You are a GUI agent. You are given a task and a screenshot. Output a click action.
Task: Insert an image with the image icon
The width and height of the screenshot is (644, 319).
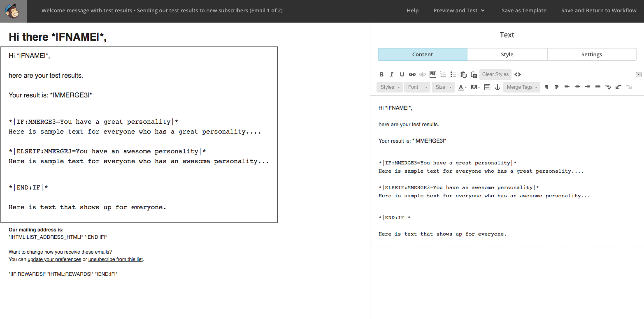pos(433,74)
